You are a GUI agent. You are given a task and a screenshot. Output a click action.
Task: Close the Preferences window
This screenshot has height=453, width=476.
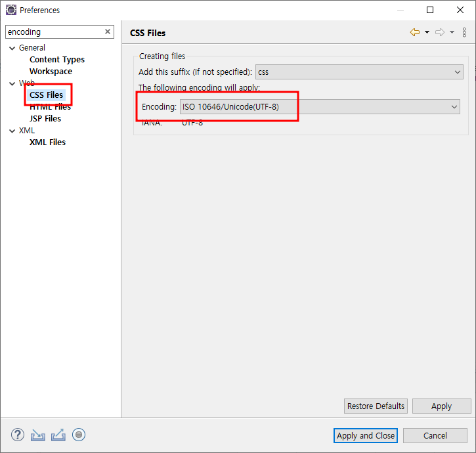click(460, 10)
